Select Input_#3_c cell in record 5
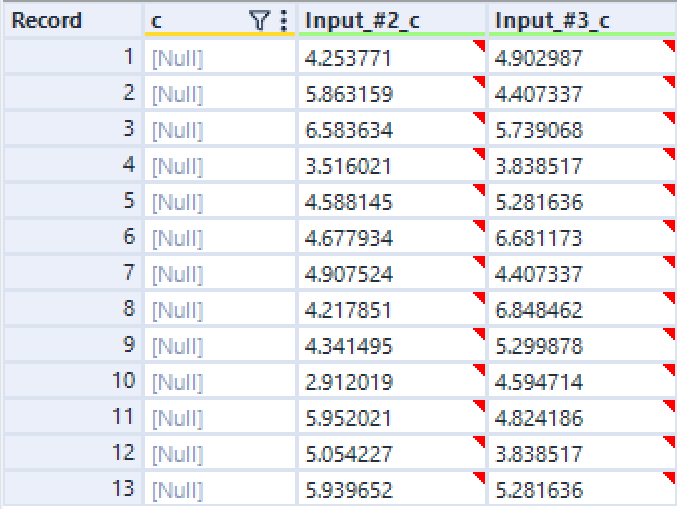Image resolution: width=677 pixels, height=509 pixels. (583, 200)
